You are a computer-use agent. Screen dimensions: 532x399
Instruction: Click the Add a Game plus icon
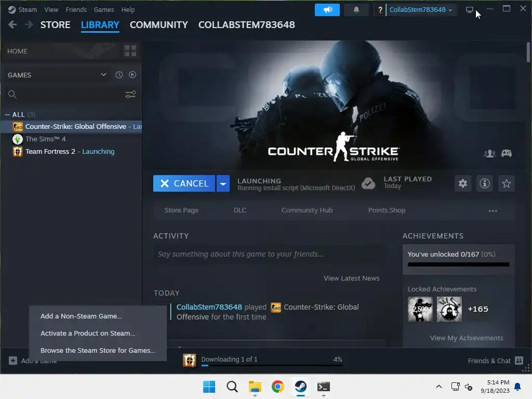click(x=13, y=361)
